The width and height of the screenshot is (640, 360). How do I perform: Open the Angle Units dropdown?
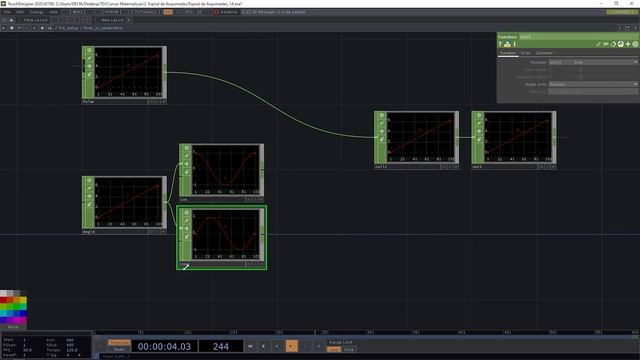coord(593,84)
